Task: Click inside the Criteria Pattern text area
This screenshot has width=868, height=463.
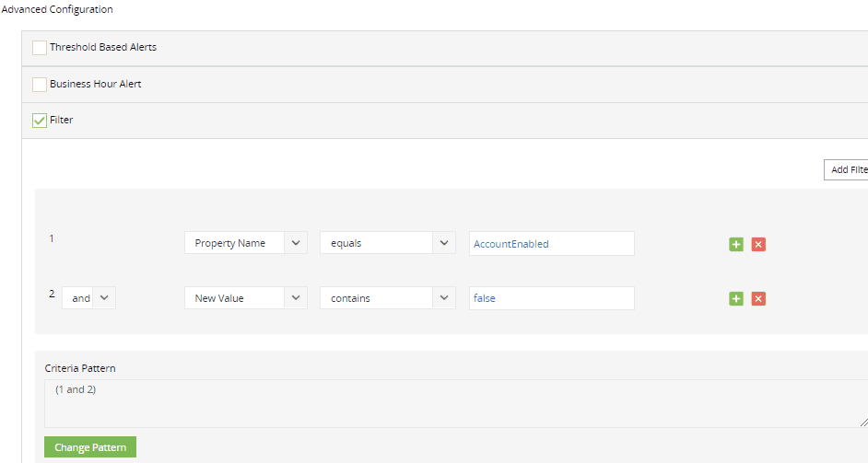Action: (452, 403)
